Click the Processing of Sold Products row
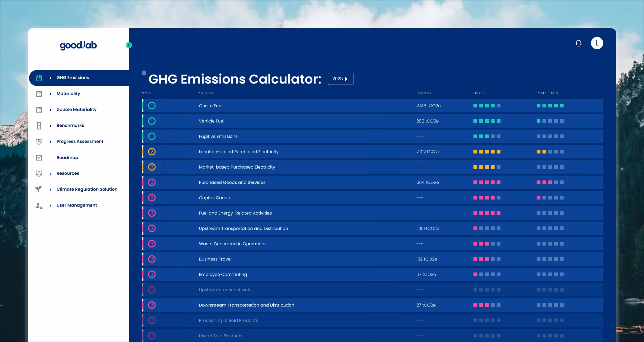Viewport: 644px width, 342px height. coord(373,320)
